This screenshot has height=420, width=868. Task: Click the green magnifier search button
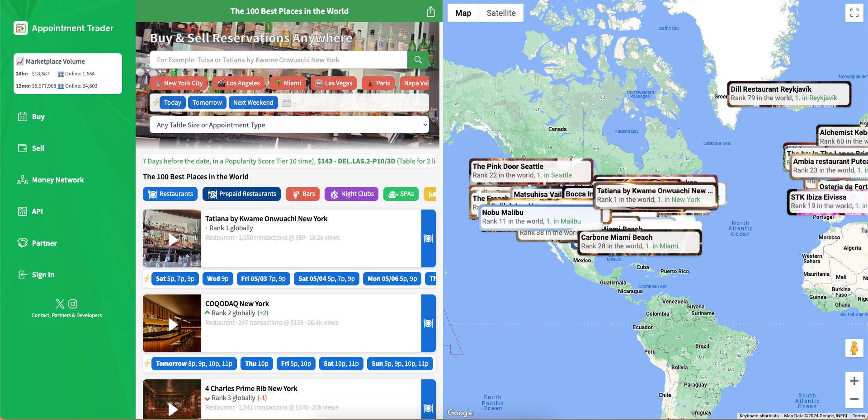tap(418, 60)
